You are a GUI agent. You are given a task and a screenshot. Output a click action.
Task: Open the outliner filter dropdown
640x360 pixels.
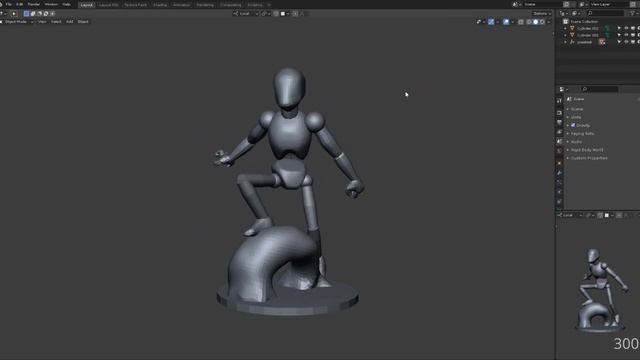coord(634,13)
